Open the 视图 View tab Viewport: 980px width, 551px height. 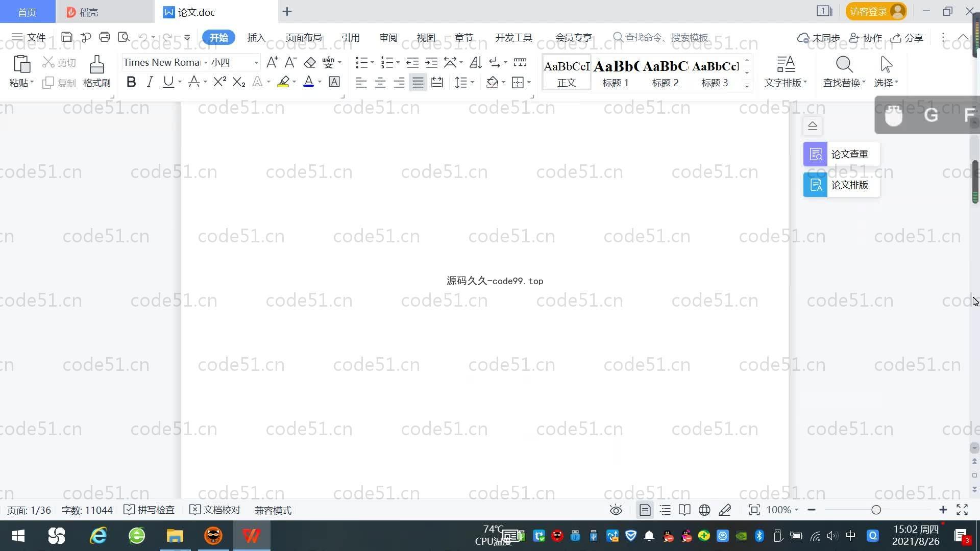(426, 37)
